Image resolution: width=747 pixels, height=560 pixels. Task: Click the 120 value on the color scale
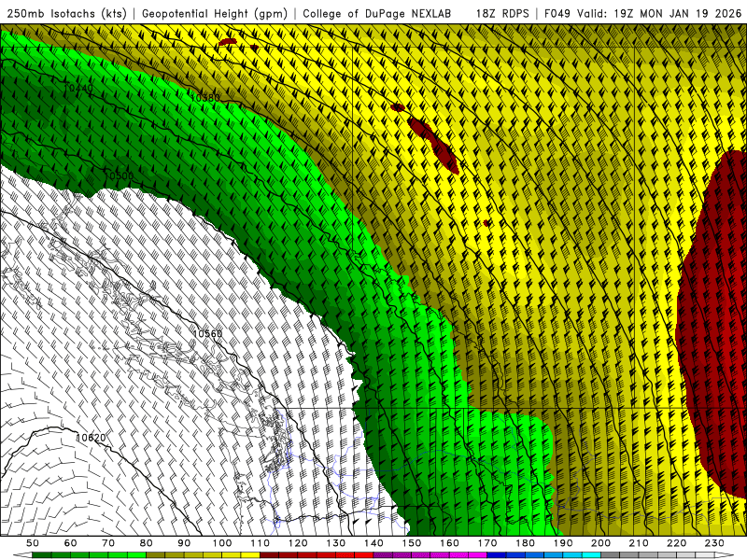point(298,543)
